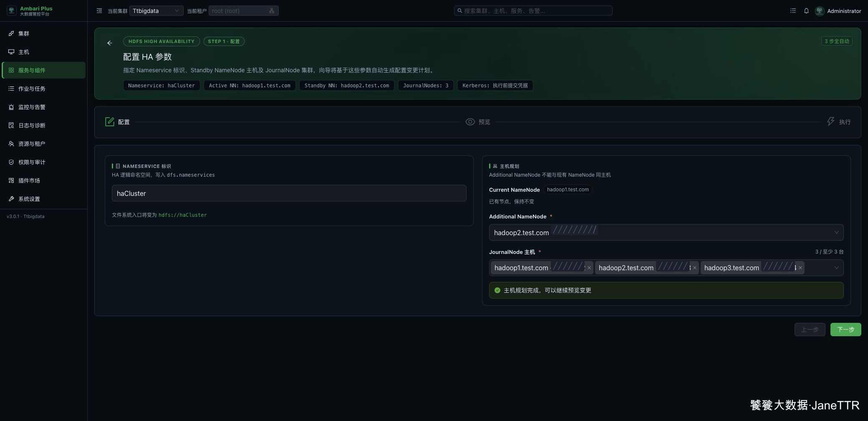Click the 主机规划完成，可以继续预览变更 message
The width and height of the screenshot is (868, 421).
[547, 290]
